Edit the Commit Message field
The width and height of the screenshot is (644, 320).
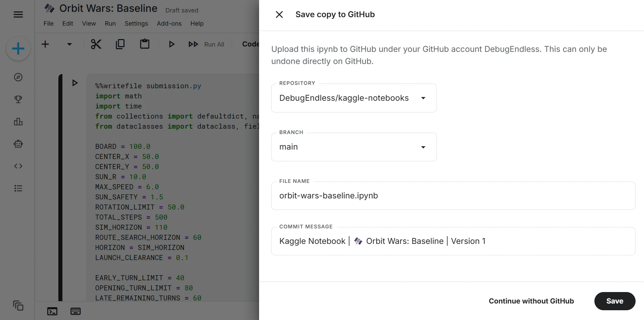453,241
